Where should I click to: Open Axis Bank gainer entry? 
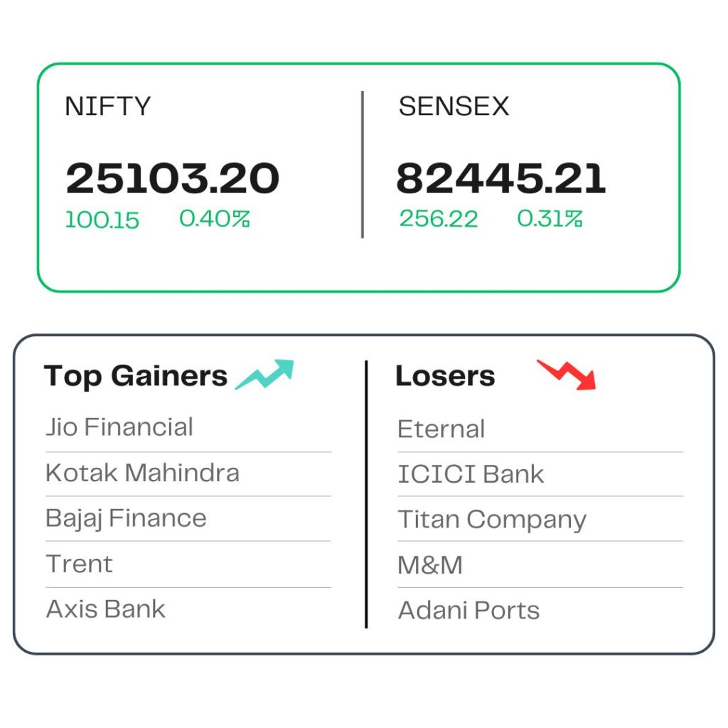tap(105, 609)
